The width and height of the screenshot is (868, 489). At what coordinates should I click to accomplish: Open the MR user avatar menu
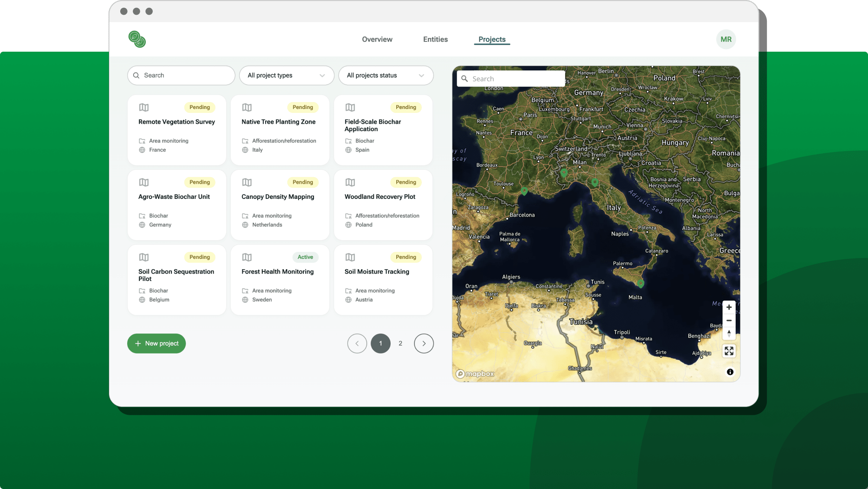pyautogui.click(x=726, y=39)
